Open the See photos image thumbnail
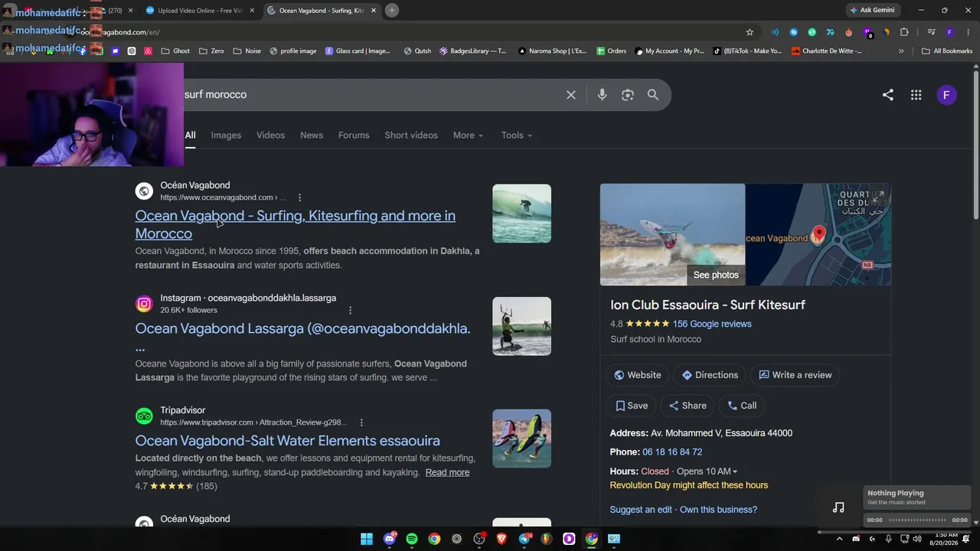Viewport: 980px width, 551px height. pyautogui.click(x=672, y=234)
